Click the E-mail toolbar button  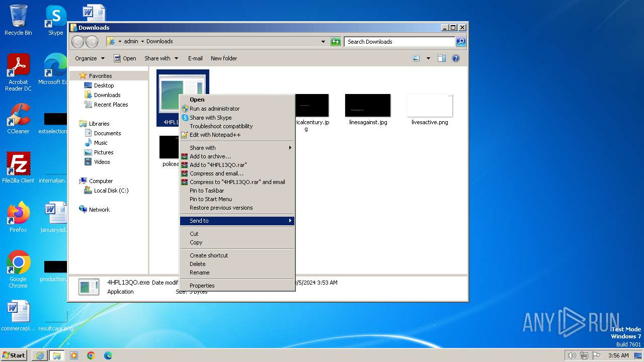(195, 58)
